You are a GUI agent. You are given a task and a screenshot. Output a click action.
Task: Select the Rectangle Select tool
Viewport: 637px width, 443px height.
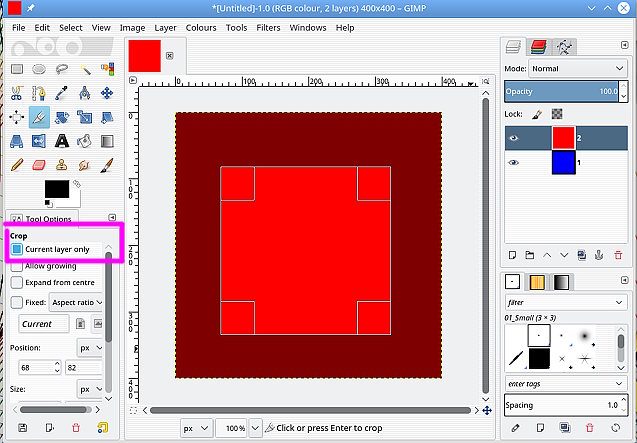point(17,69)
